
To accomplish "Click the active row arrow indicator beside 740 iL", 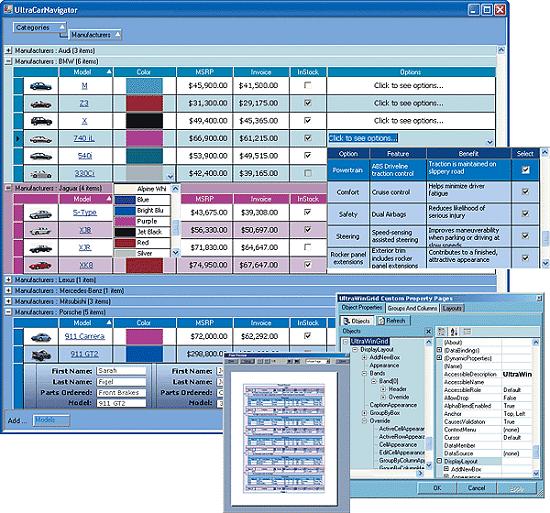I will pos(18,139).
